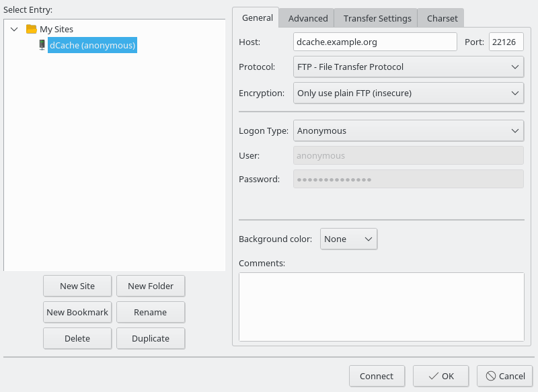Click the Logon Type dropdown arrow
Image resolution: width=538 pixels, height=392 pixels.
tap(515, 130)
